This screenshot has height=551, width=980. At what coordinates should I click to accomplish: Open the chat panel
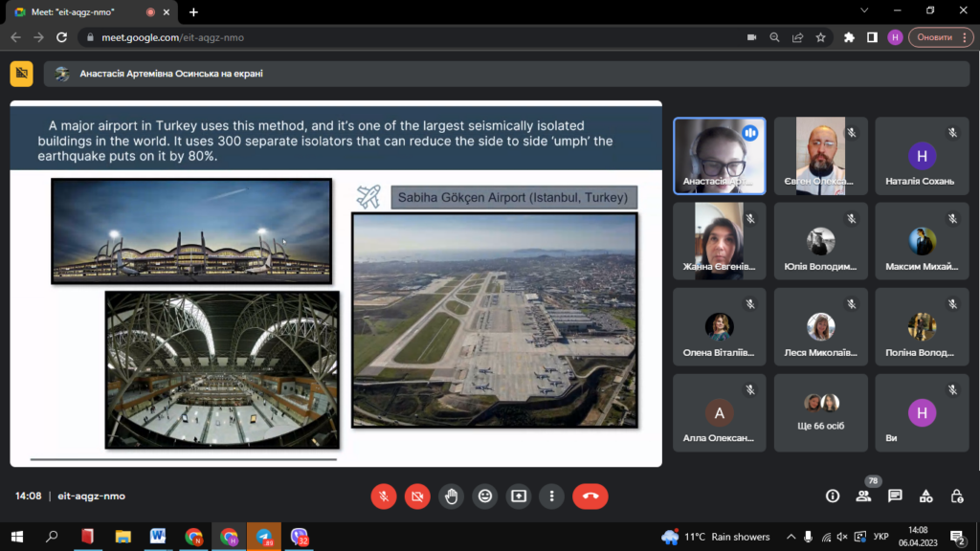(x=895, y=496)
